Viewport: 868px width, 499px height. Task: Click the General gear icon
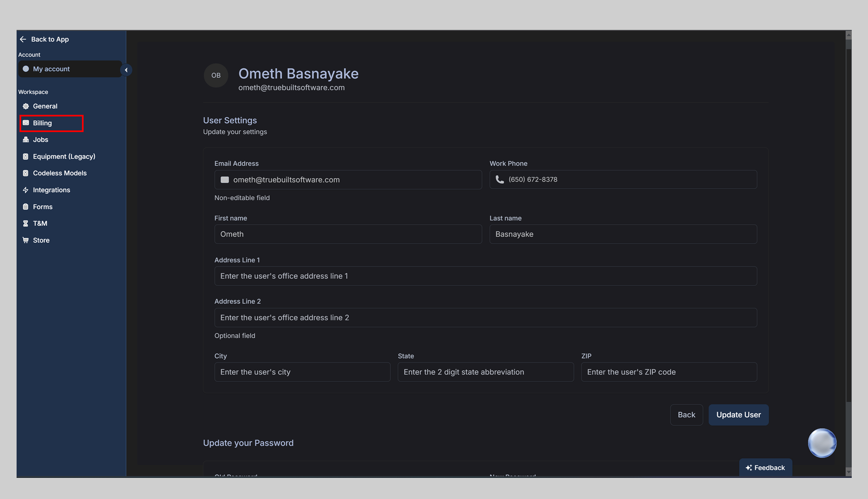point(26,106)
